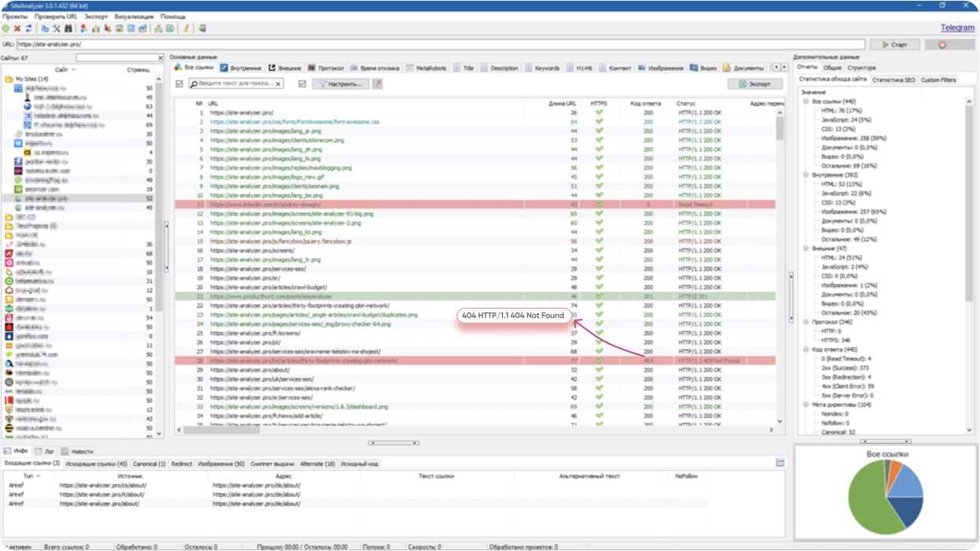This screenshot has height=551, width=980.
Task: Click the green plus add project icon
Action: tap(6, 28)
